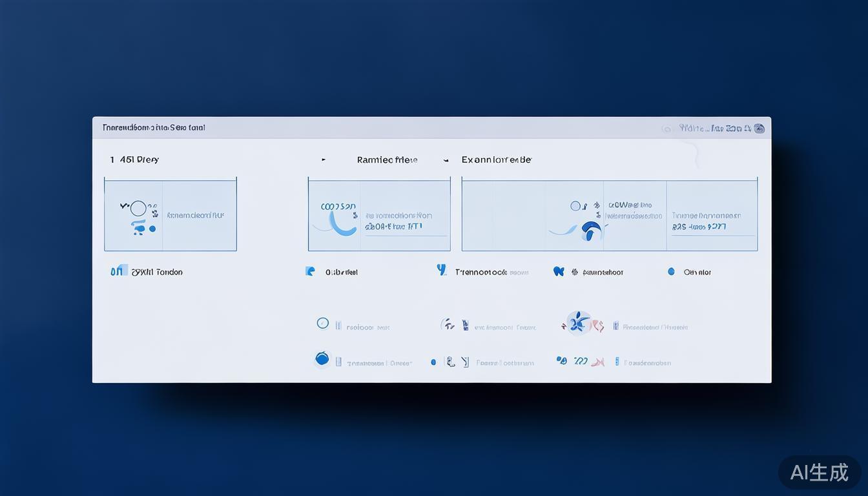Click the blue flower icon in circular badge
The height and width of the screenshot is (496, 868).
(x=578, y=323)
